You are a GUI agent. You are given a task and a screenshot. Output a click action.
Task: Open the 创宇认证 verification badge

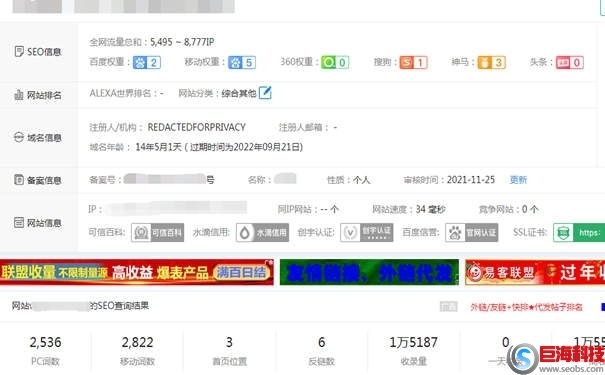click(367, 233)
